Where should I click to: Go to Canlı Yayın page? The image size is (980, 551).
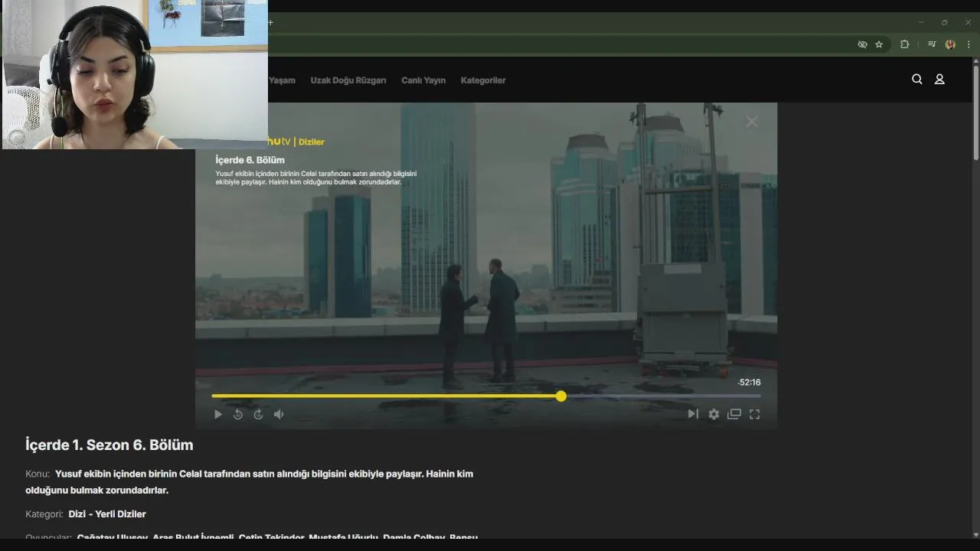pyautogui.click(x=423, y=80)
